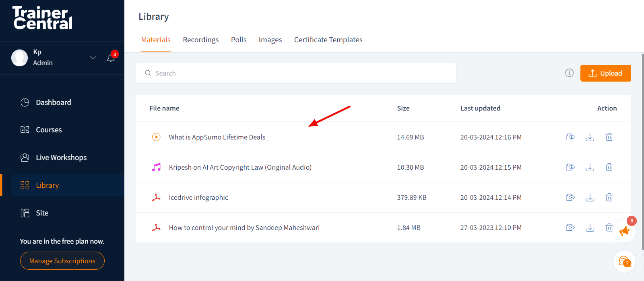The image size is (644, 281).
Task: Open the Certificate Templates tab
Action: click(328, 40)
